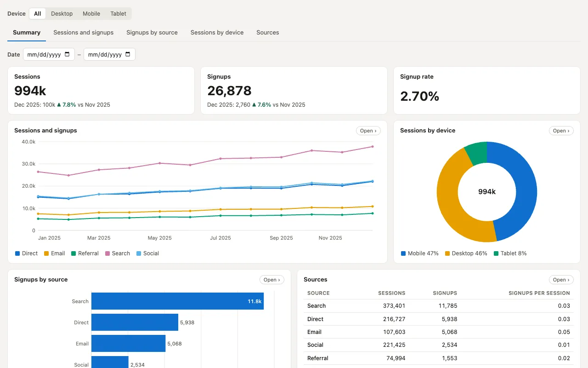Screen dimensions: 588x368
Task: Go to the Signups by source tab
Action: click(x=152, y=33)
